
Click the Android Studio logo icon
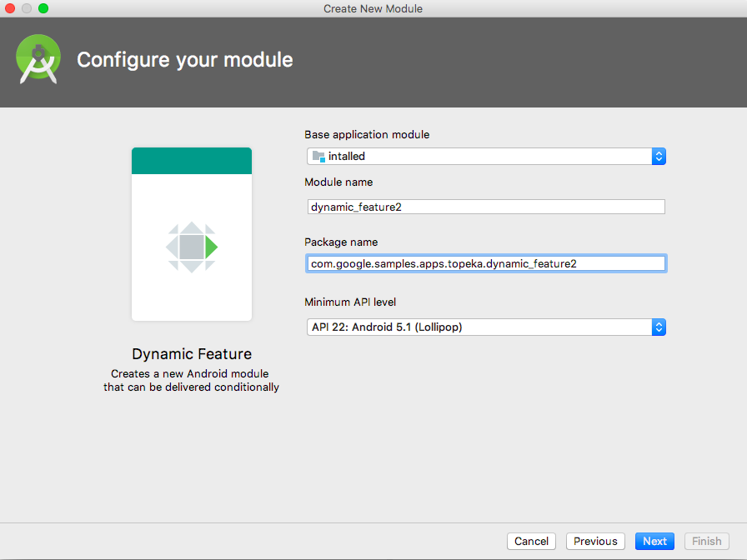click(x=38, y=59)
